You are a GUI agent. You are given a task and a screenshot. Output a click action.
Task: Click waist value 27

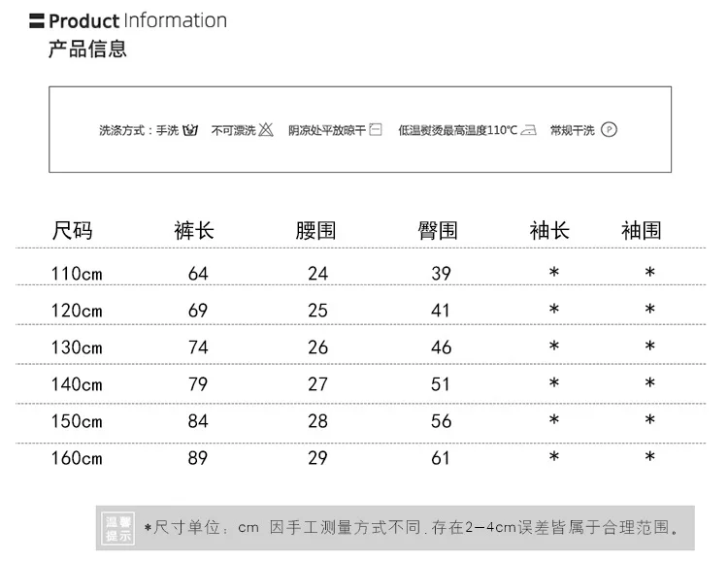point(318,384)
